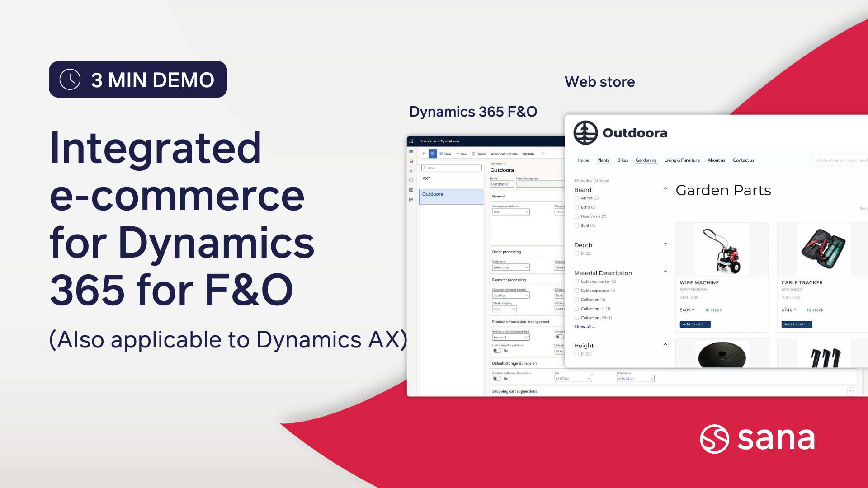This screenshot has height=488, width=868.
Task: Open Order type dropdown
Action: (511, 267)
